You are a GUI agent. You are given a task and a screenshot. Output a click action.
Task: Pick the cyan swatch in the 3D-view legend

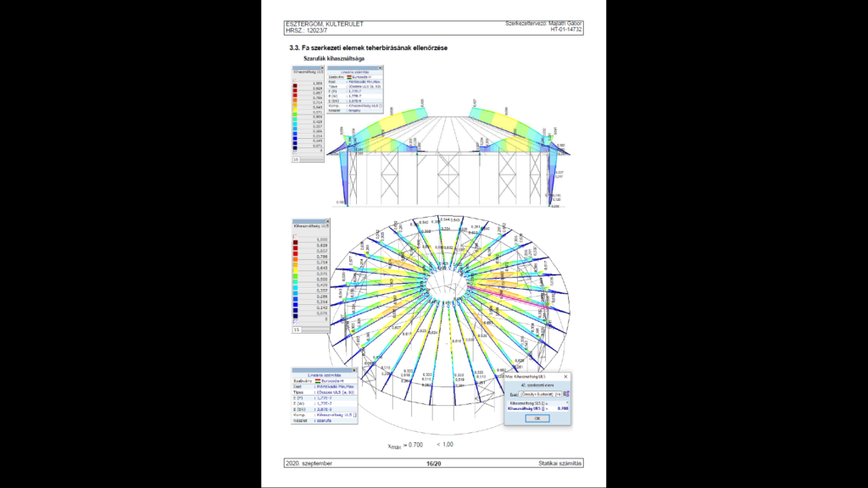click(296, 288)
